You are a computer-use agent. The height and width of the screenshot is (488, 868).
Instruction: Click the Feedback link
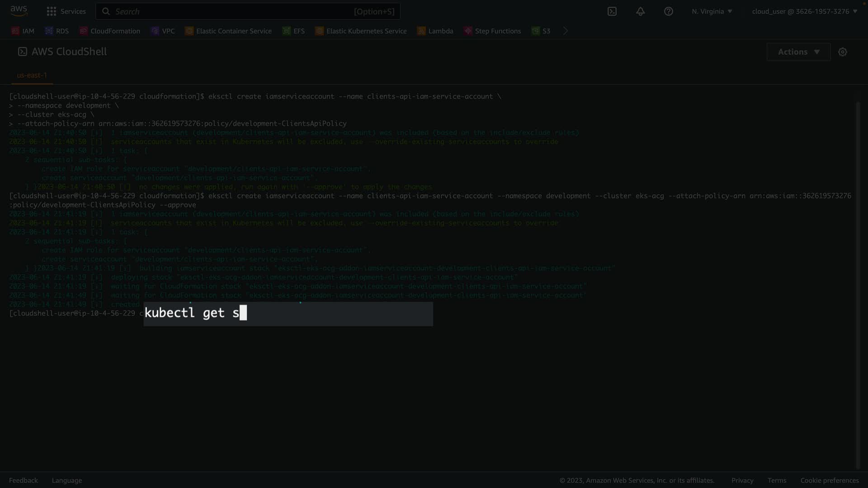tap(24, 480)
